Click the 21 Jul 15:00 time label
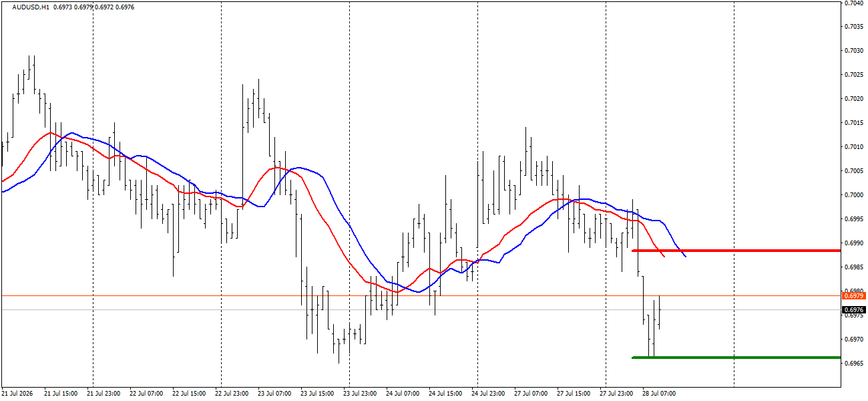This screenshot has width=868, height=401. [x=61, y=394]
